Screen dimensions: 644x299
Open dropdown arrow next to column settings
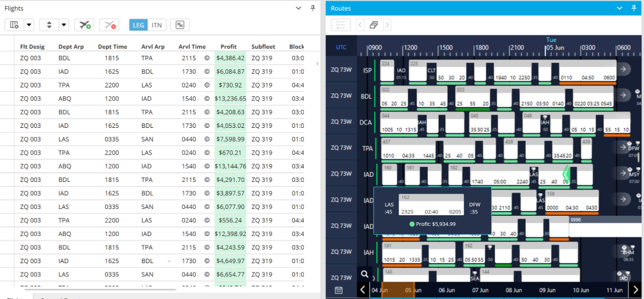29,25
